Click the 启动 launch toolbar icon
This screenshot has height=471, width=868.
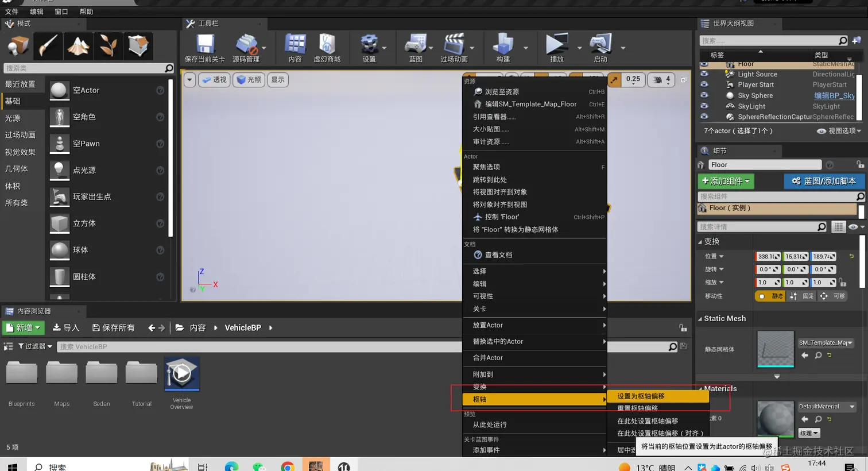point(600,44)
